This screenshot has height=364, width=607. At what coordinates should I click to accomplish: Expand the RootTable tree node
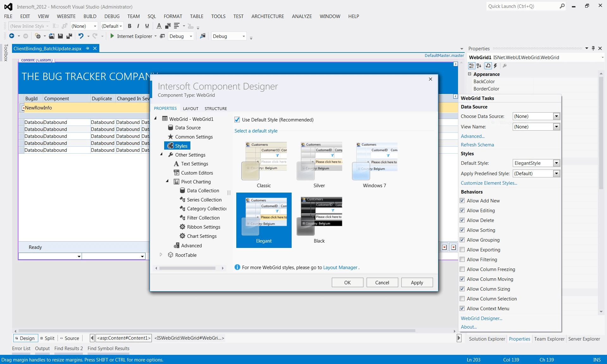click(161, 255)
